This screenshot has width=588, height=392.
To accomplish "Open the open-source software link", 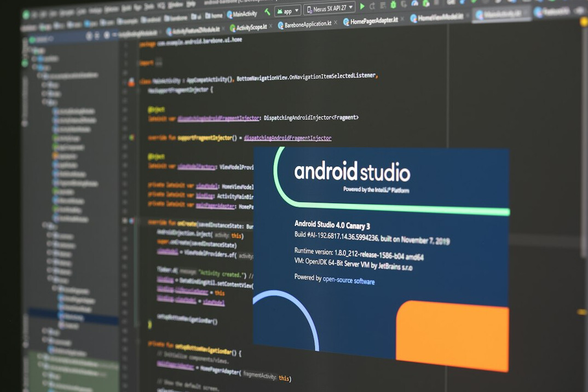I will tap(348, 280).
